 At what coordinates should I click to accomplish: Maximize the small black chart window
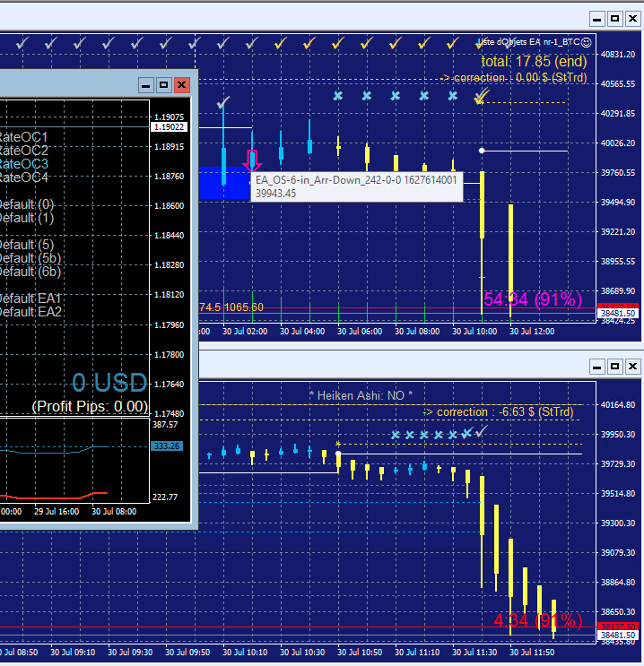pyautogui.click(x=163, y=85)
